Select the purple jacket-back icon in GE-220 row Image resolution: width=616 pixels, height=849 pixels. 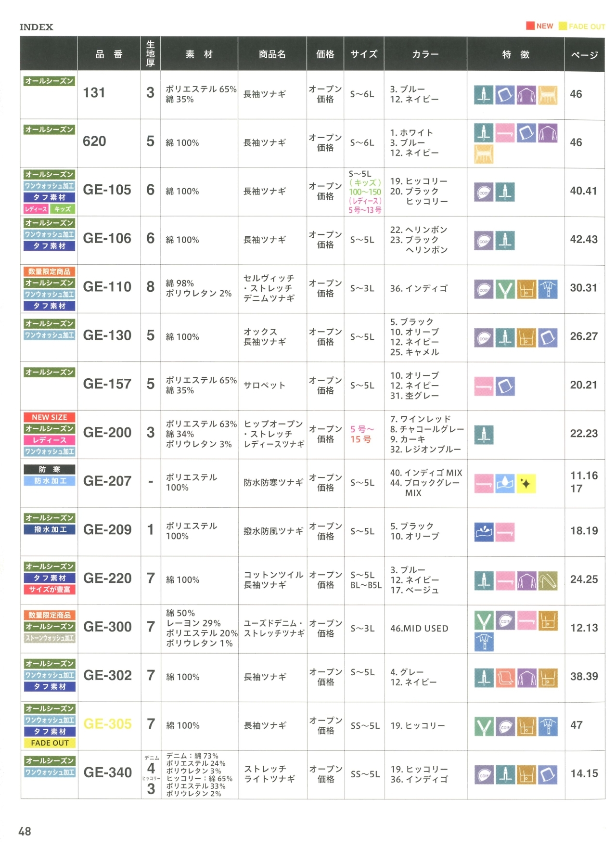[526, 580]
